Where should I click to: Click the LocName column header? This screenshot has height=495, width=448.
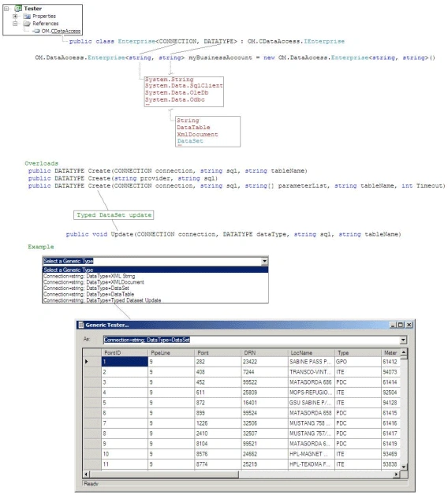[312, 352]
